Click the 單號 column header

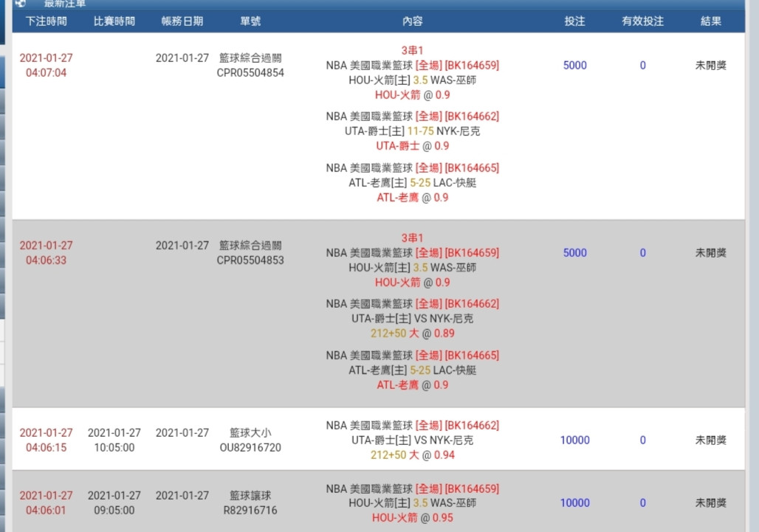click(250, 21)
